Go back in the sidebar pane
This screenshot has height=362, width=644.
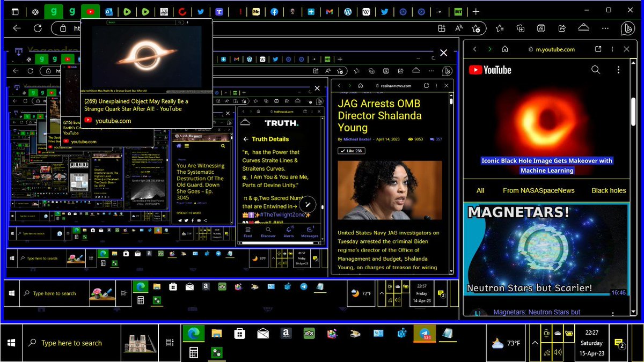(474, 49)
